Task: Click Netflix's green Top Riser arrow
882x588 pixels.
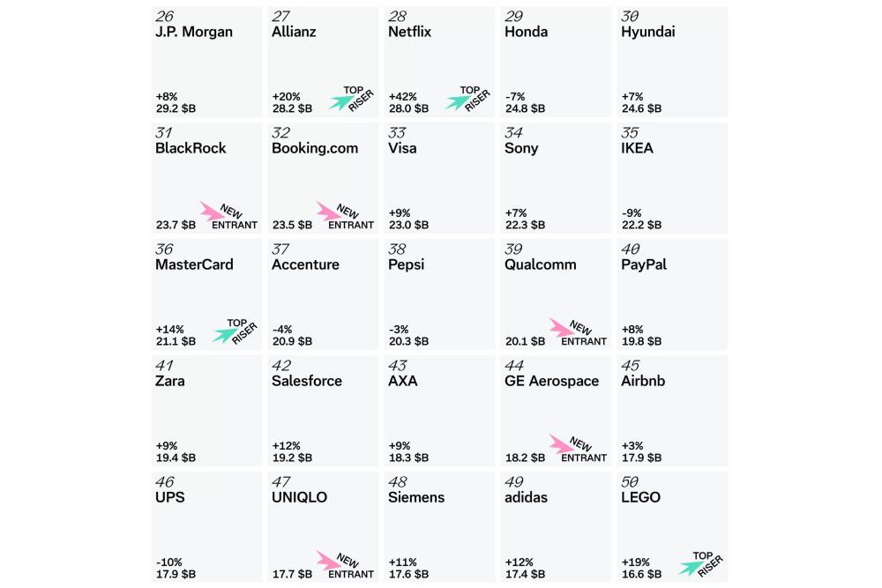Action: [456, 102]
